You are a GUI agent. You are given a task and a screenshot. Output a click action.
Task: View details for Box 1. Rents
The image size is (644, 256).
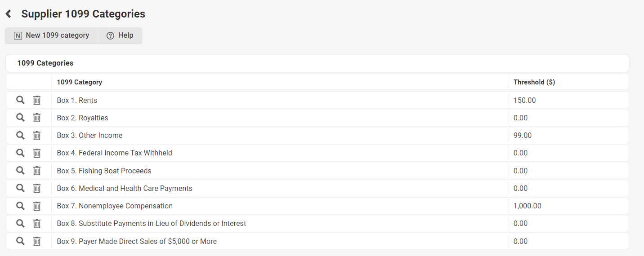tap(20, 100)
